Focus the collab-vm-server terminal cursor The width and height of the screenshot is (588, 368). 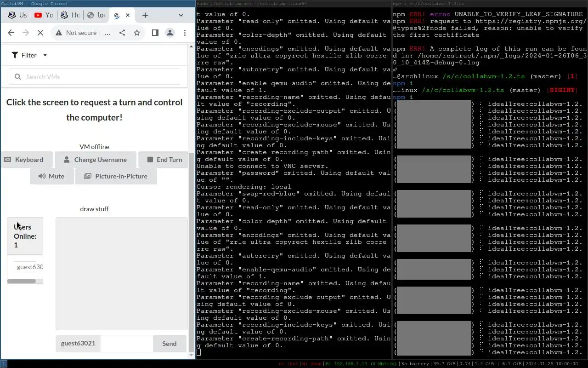click(199, 352)
